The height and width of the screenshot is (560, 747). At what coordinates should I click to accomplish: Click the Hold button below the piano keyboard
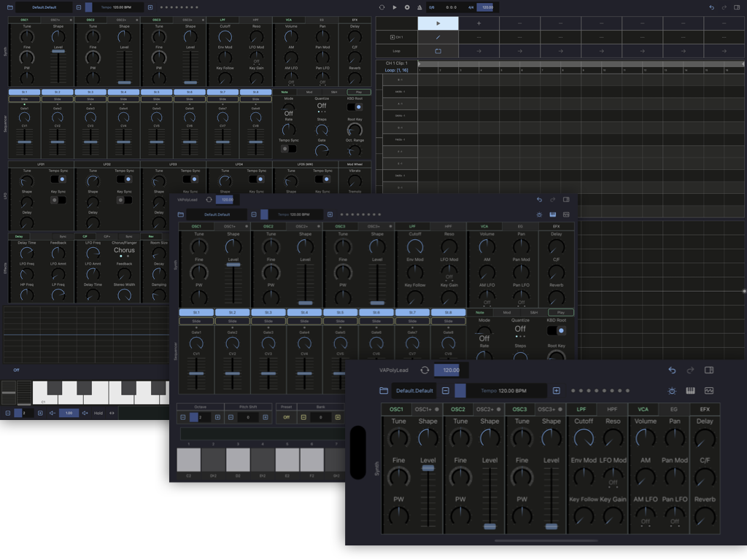click(98, 413)
